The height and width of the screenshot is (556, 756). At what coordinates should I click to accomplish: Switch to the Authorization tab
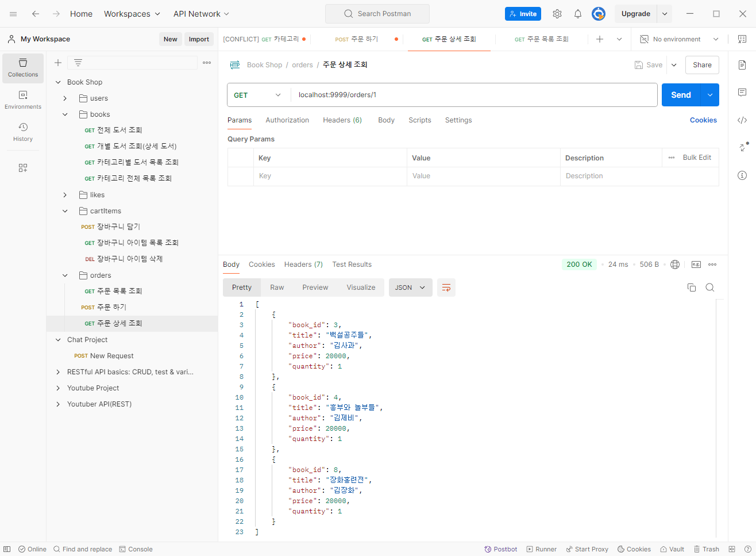coord(287,120)
